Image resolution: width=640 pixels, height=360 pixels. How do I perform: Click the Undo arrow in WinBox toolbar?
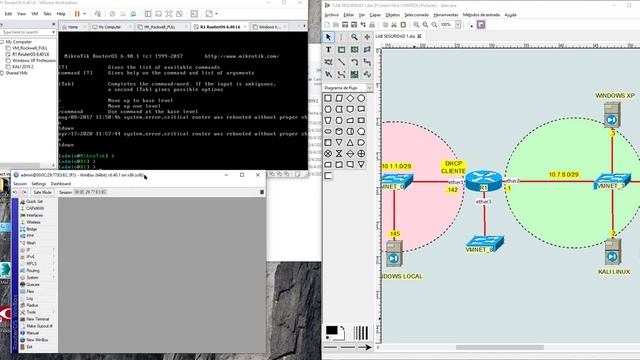[x=15, y=192]
